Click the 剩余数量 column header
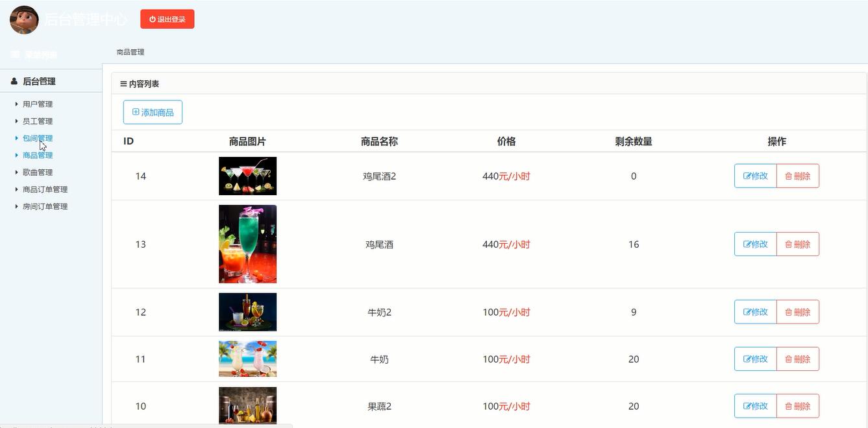This screenshot has height=428, width=868. click(x=634, y=141)
